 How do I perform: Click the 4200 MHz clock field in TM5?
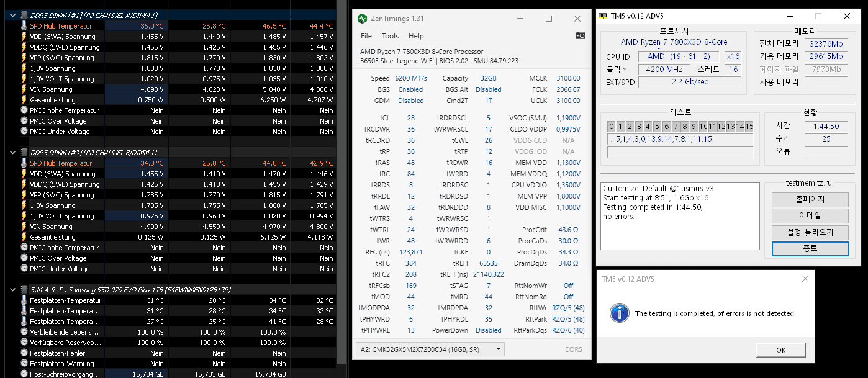coord(663,70)
